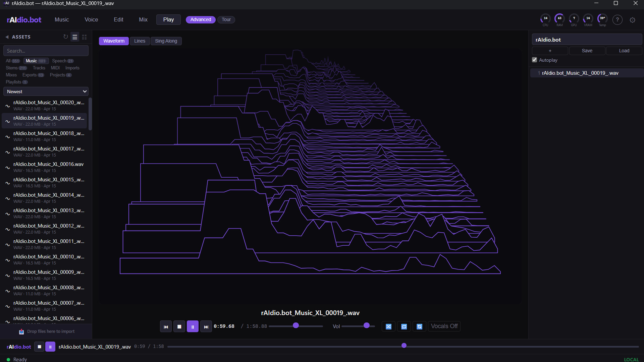Image resolution: width=644 pixels, height=362 pixels.
Task: Pause playback in bottom mini player
Action: coord(50,347)
